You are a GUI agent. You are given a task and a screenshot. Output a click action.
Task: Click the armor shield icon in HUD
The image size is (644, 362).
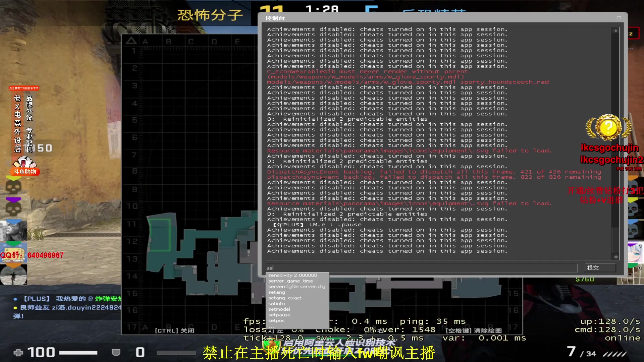click(116, 353)
